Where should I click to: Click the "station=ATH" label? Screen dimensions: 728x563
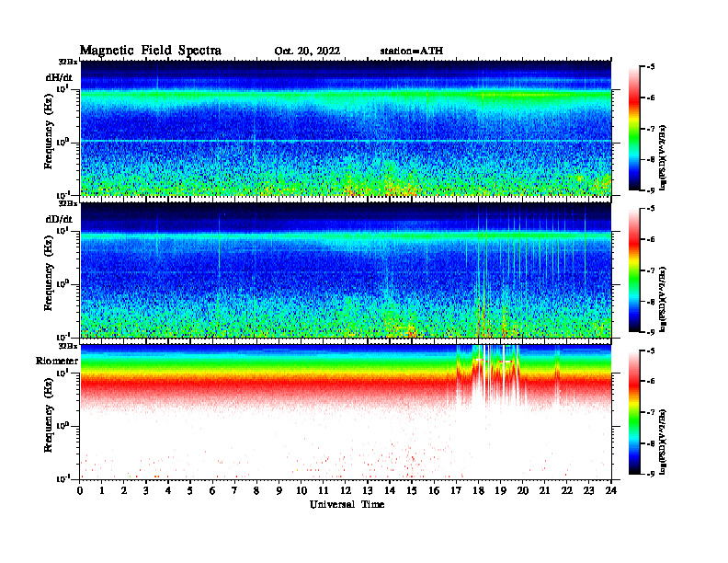412,52
